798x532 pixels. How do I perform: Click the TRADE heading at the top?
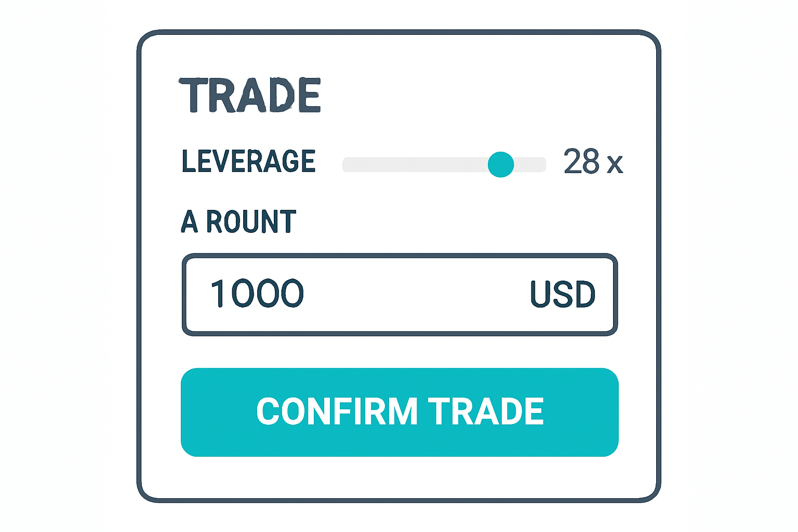tap(250, 95)
